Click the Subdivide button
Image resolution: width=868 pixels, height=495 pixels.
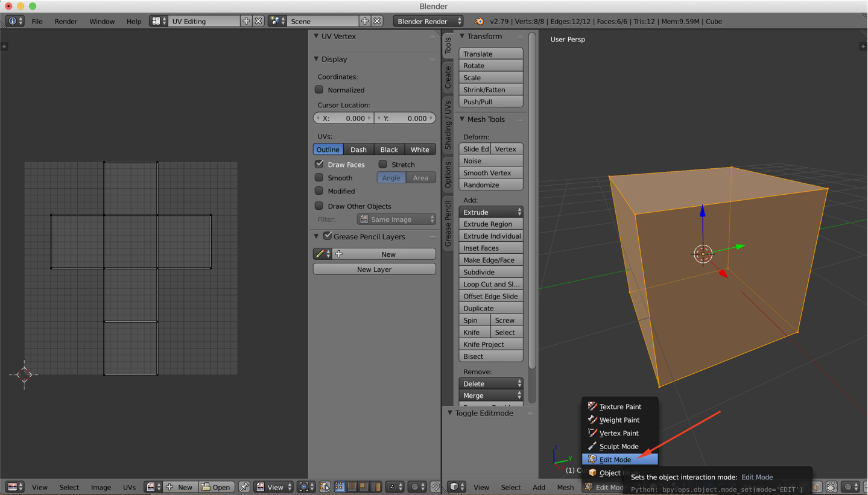[x=491, y=272]
